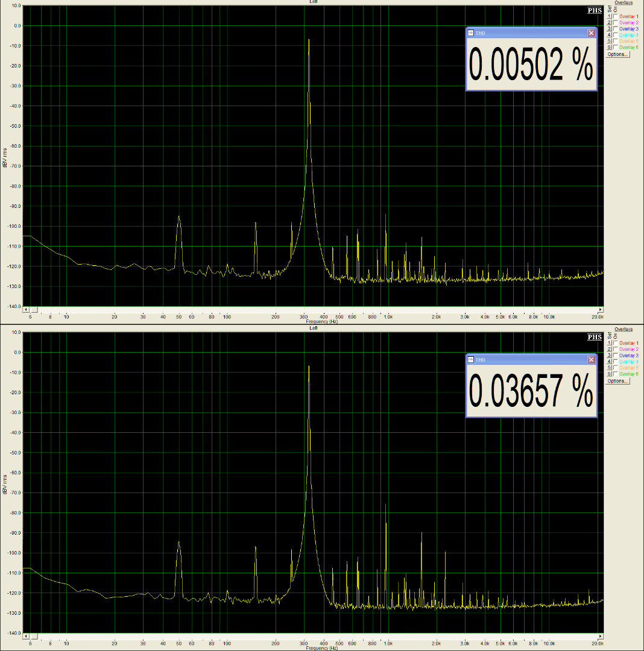The image size is (644, 651).
Task: Close the THD window showing 0.03657 %
Action: pos(591,360)
